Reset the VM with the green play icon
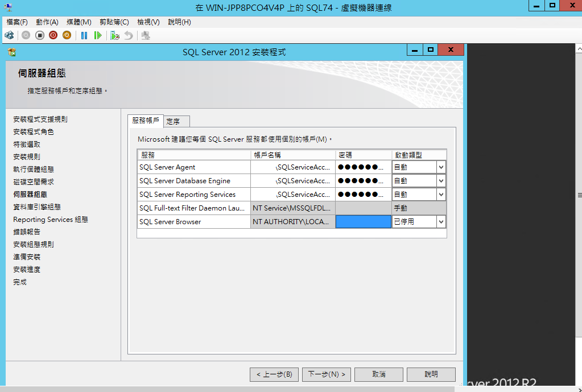The width and height of the screenshot is (582, 392). pyautogui.click(x=98, y=36)
